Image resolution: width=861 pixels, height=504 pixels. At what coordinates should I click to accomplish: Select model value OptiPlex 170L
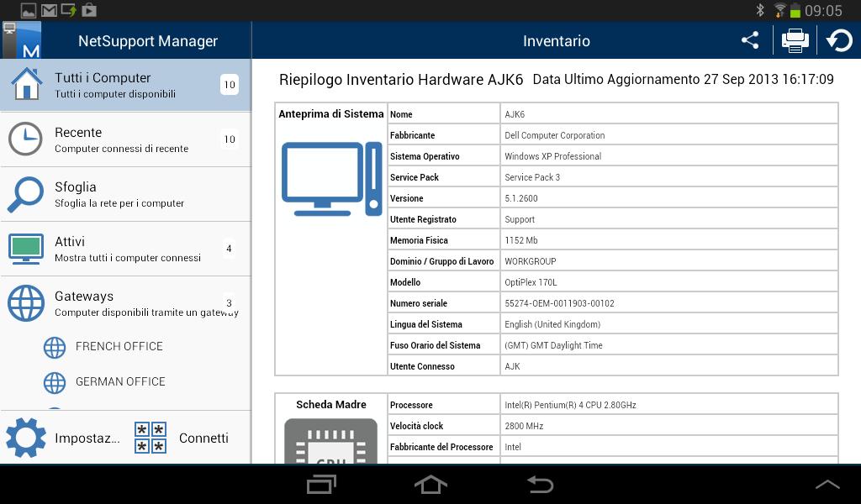[x=531, y=282]
